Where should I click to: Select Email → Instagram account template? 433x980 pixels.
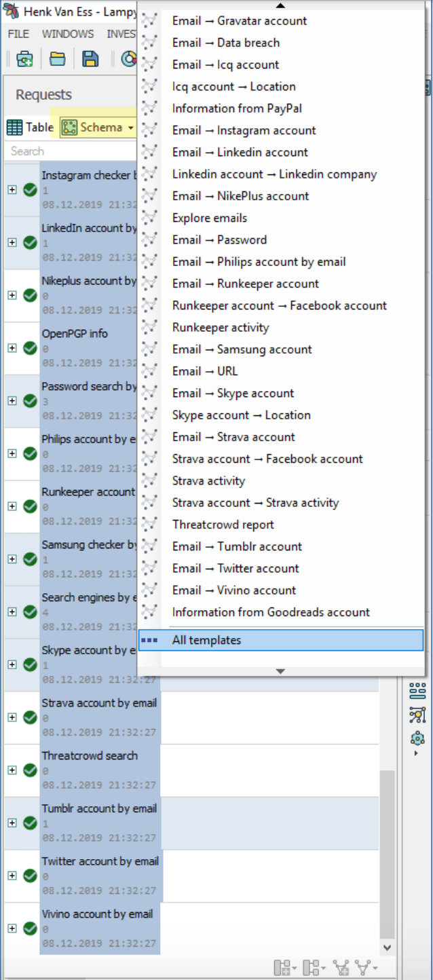click(244, 130)
